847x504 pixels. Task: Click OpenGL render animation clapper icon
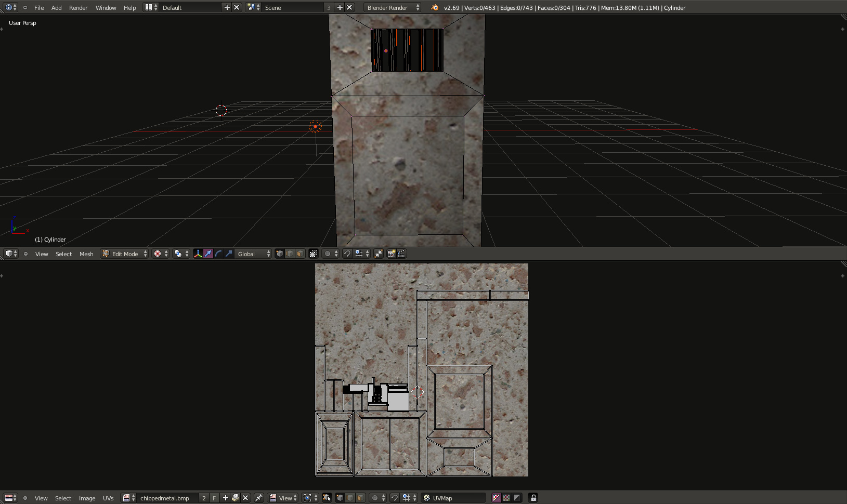click(401, 254)
